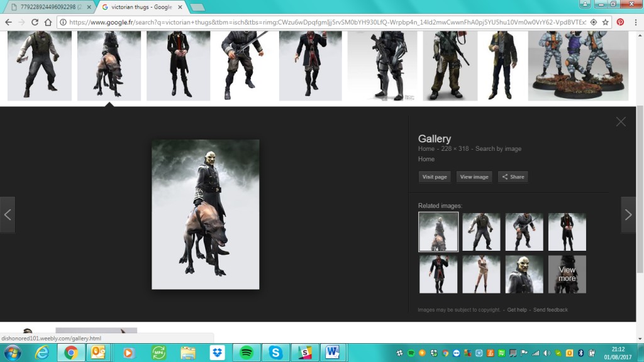
Task: Open Skype from the taskbar
Action: pos(275,353)
